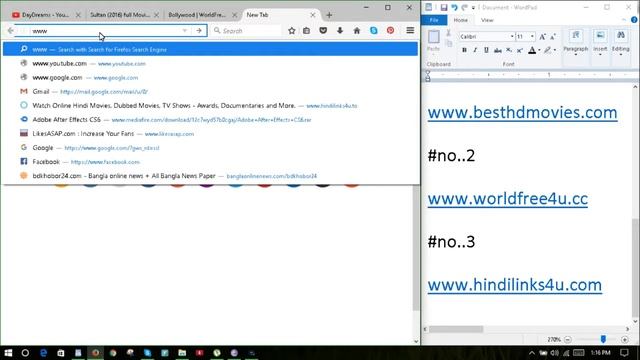Screen dimensions: 640x360
Task: Zoom in WordPad with plus button
Action: click(624, 340)
